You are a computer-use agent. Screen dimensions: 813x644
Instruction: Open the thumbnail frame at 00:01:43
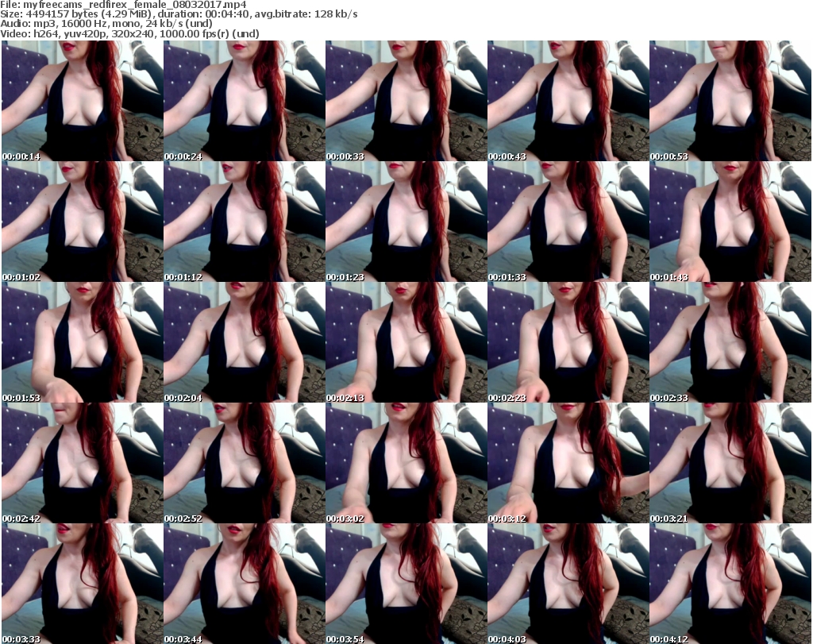(730, 222)
